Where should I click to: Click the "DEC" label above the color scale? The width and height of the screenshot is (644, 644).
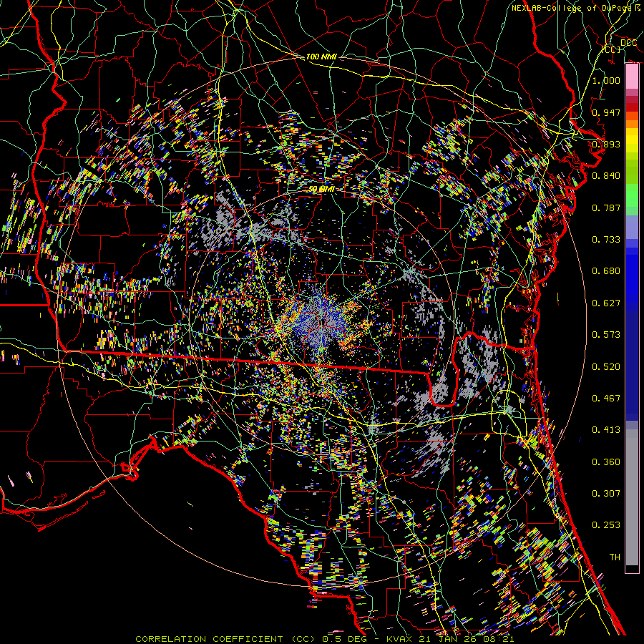tap(628, 42)
